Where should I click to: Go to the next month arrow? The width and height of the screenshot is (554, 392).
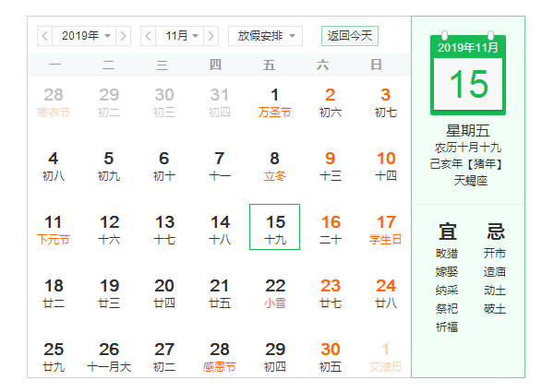click(x=214, y=36)
